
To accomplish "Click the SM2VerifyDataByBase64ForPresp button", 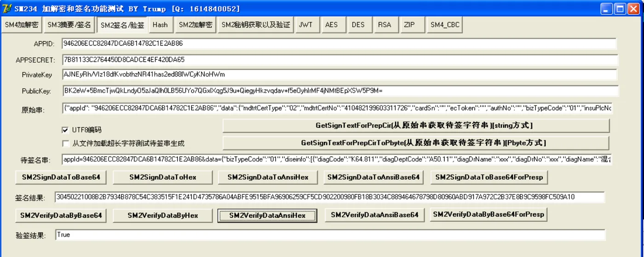I will coord(489,214).
